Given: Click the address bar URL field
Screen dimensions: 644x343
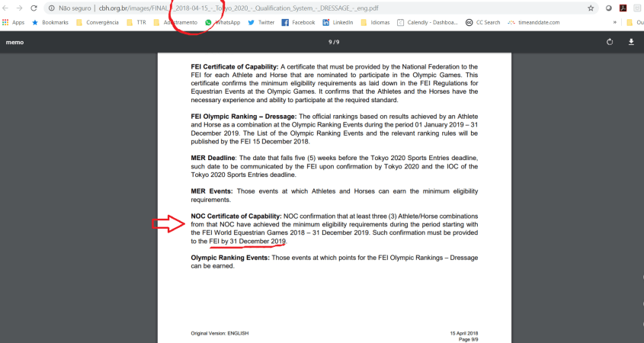Looking at the screenshot, I should [305, 8].
